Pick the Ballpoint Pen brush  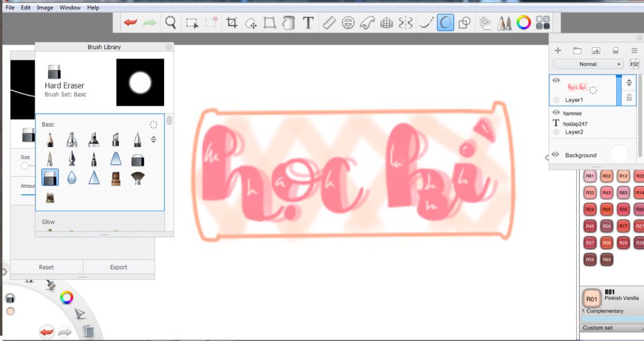138,140
